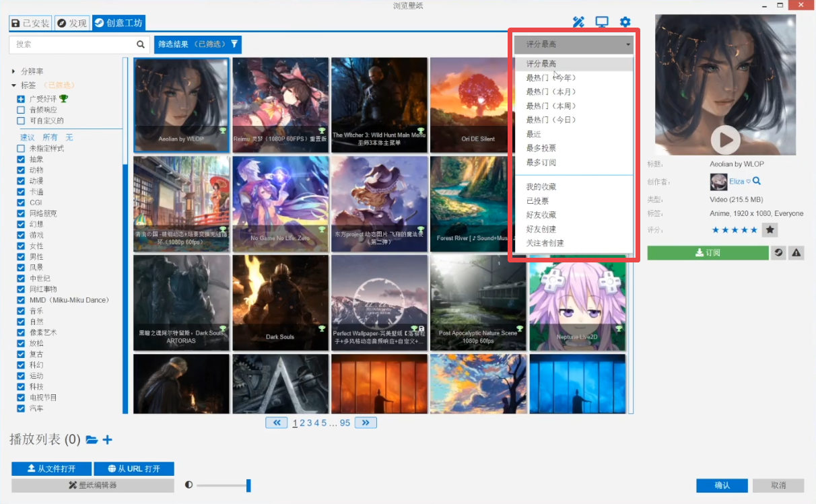Image resolution: width=816 pixels, height=504 pixels.
Task: Enable the 可自定义的 checkbox
Action: point(21,121)
